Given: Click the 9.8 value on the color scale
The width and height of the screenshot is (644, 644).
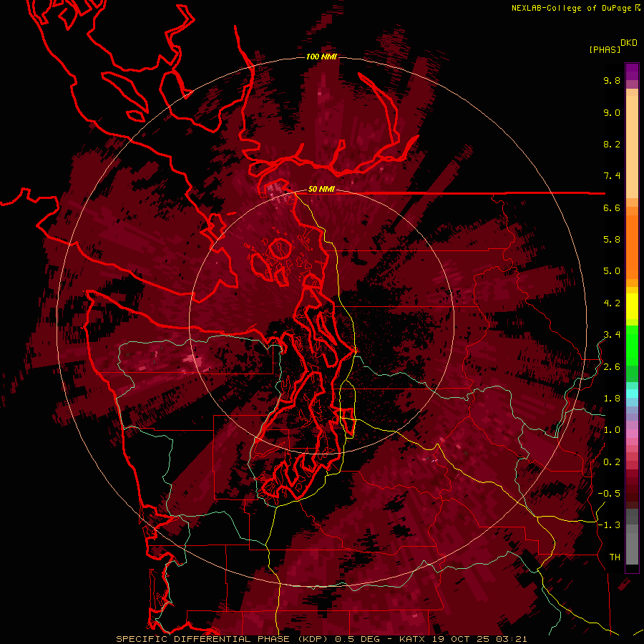Looking at the screenshot, I should point(612,80).
